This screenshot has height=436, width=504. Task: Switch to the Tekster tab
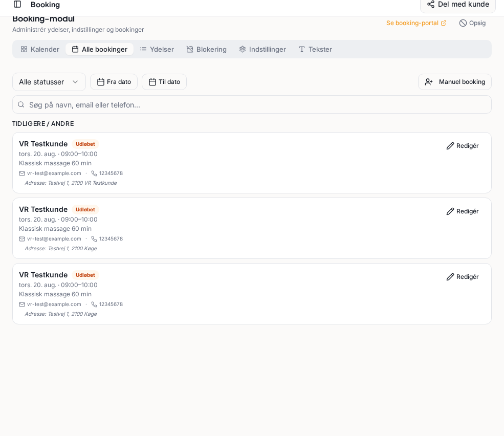[x=315, y=49]
